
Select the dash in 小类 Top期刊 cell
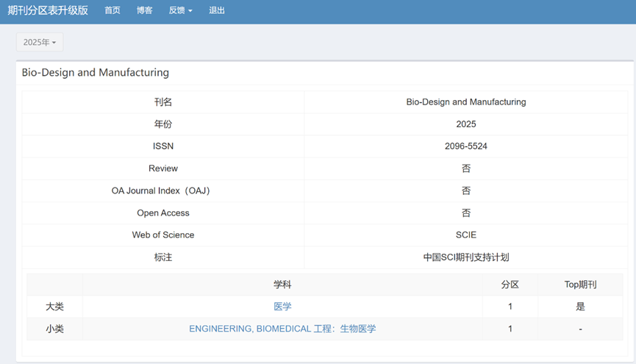580,329
